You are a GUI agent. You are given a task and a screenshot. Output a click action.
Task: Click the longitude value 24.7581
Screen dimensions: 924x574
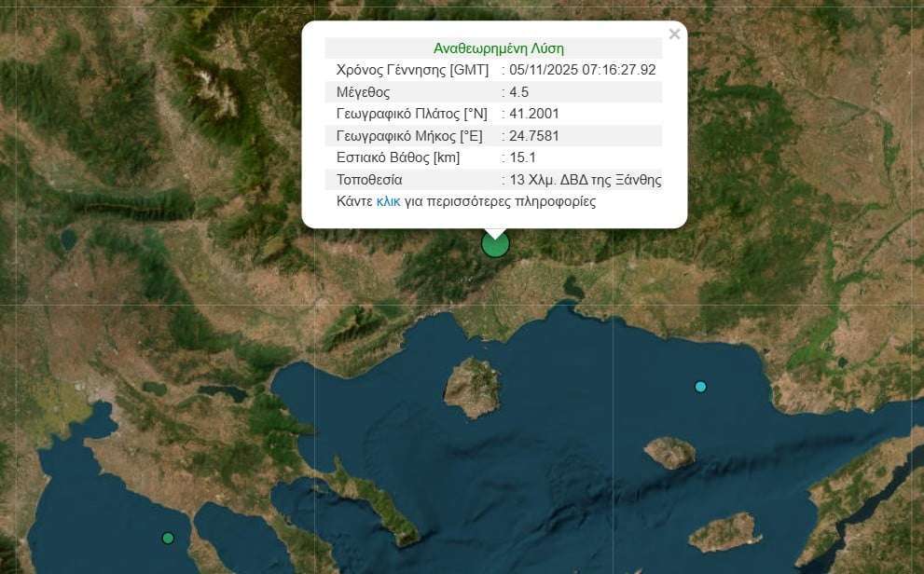click(534, 136)
